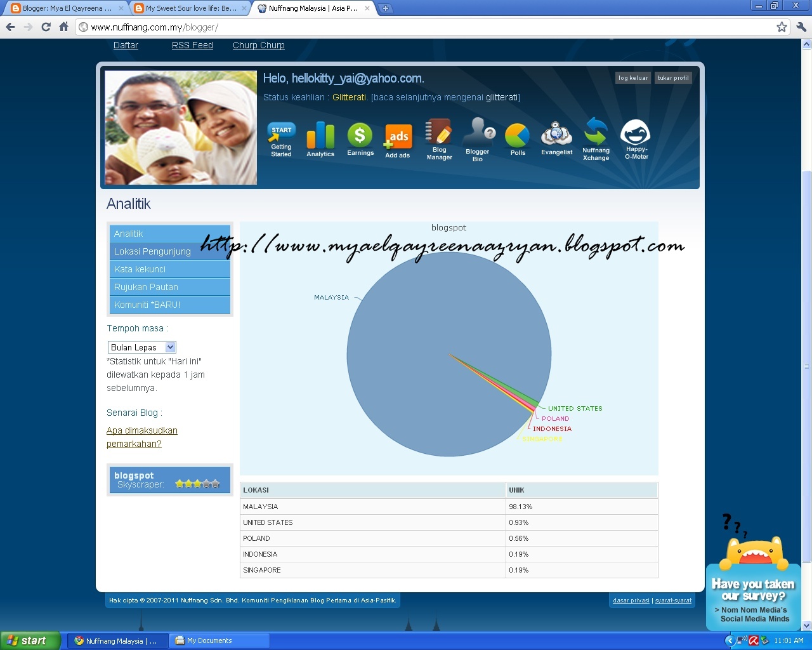The image size is (812, 650).
Task: Close the Nuffnang Malaysia tab
Action: coord(367,8)
